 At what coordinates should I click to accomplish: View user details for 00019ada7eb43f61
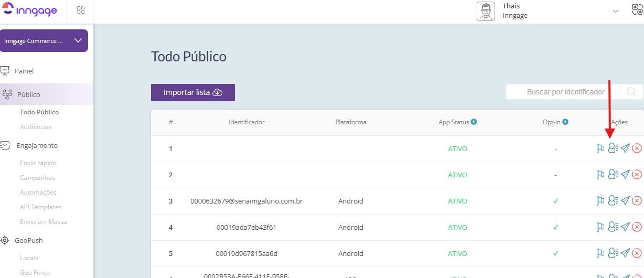(x=613, y=227)
